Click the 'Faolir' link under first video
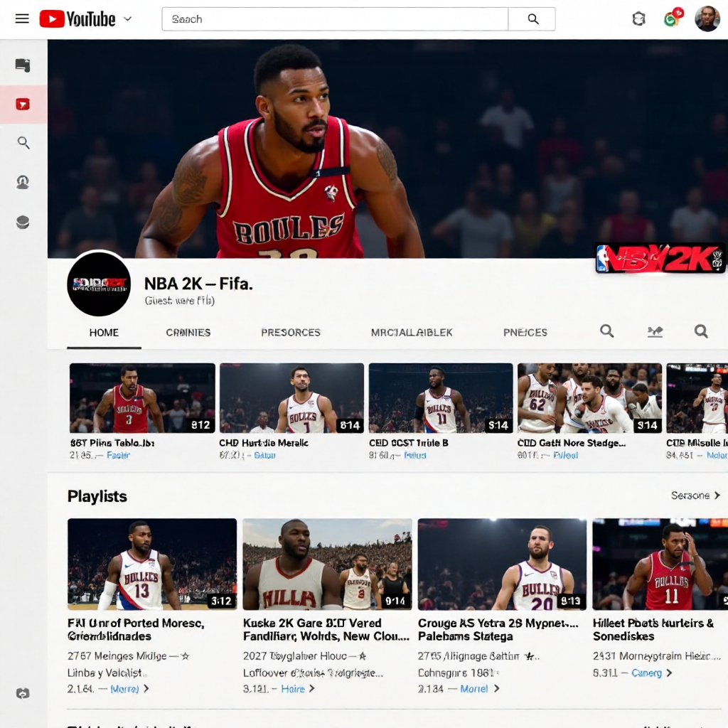The width and height of the screenshot is (728, 728). [x=119, y=456]
